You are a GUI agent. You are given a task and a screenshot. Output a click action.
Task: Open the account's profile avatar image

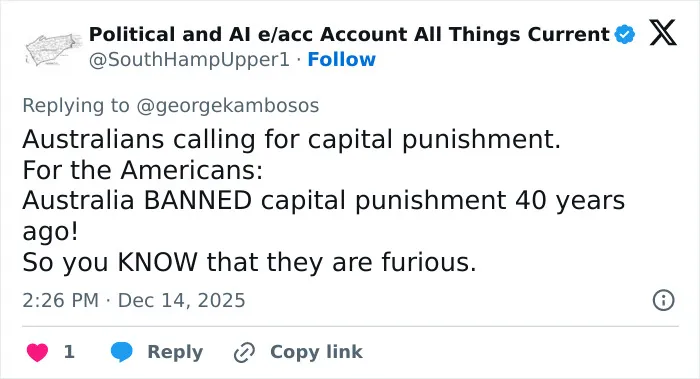coord(54,49)
